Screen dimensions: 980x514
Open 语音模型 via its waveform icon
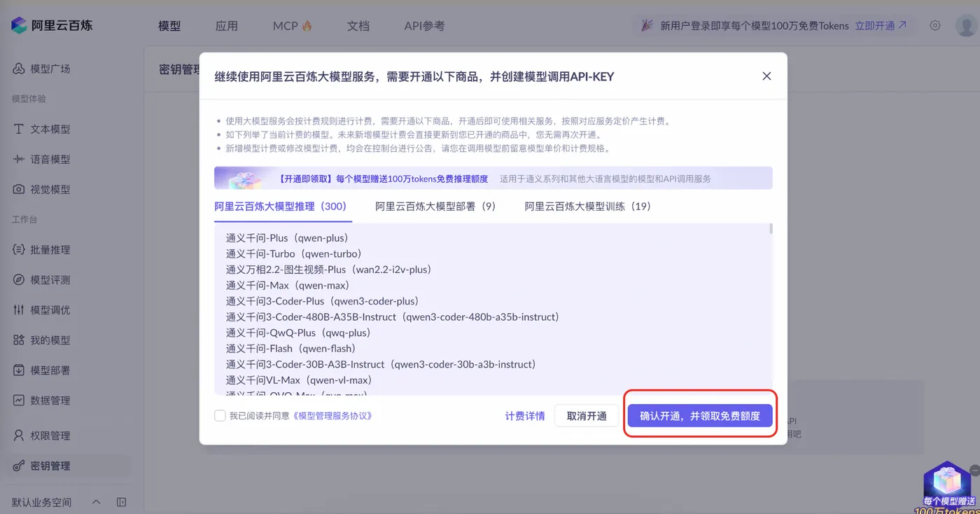pos(19,159)
